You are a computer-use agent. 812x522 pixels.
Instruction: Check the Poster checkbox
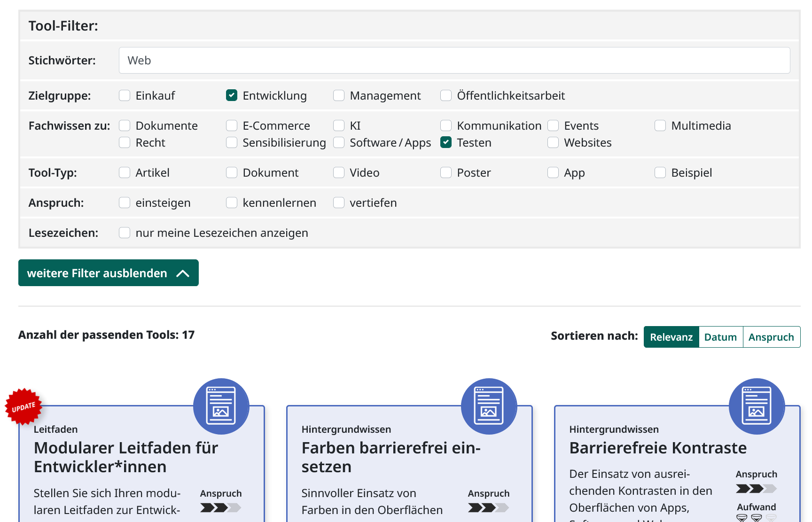coord(446,172)
